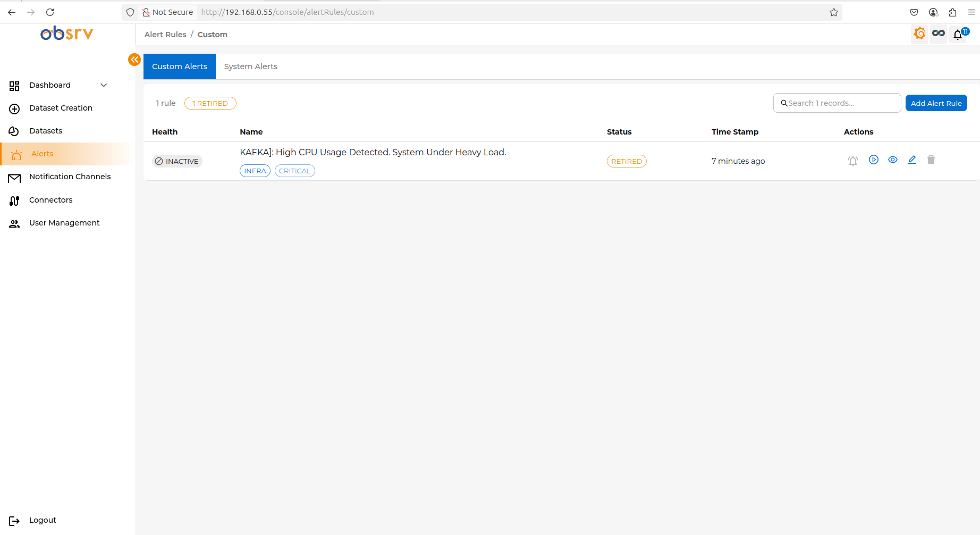Click the publish play icon for Kafka rule
Viewport: 980px width, 535px height.
click(874, 160)
